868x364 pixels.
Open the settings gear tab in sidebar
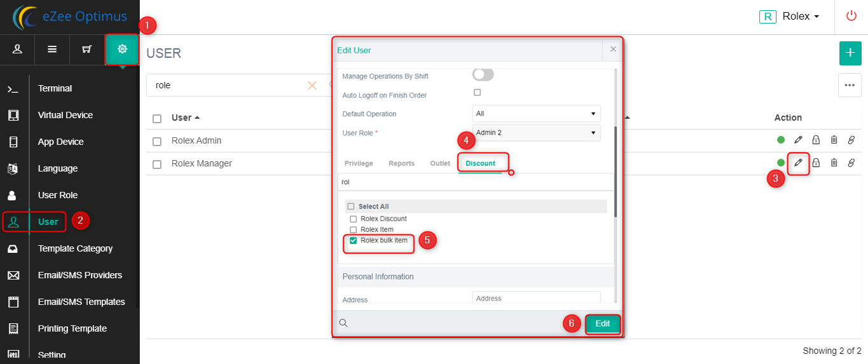122,49
